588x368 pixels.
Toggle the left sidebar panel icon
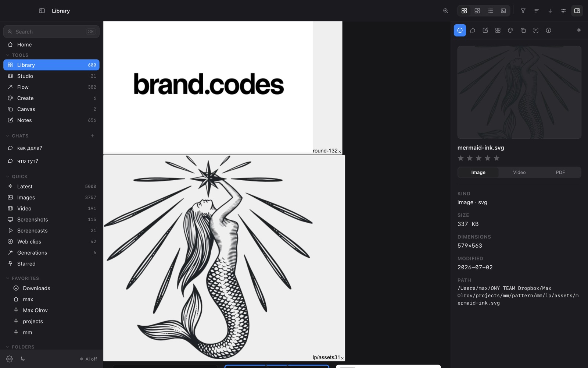tap(42, 11)
